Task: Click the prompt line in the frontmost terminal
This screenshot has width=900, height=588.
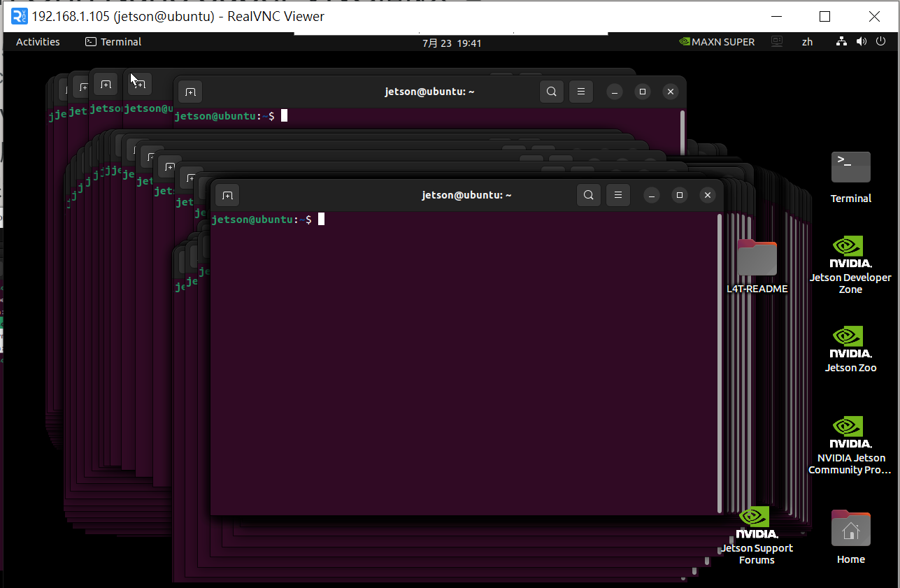Action: pyautogui.click(x=268, y=220)
